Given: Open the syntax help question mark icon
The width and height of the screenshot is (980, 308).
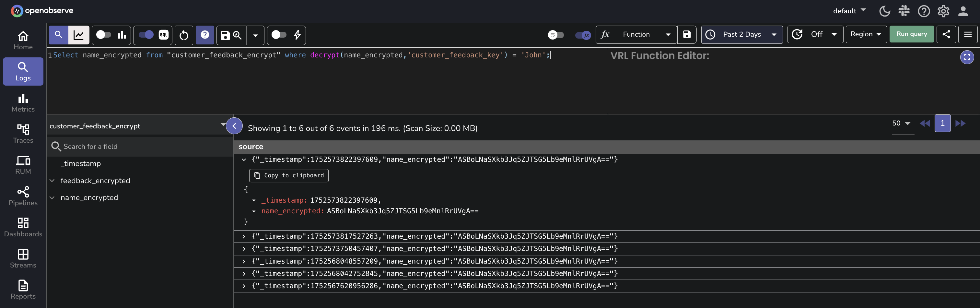Looking at the screenshot, I should coord(204,35).
